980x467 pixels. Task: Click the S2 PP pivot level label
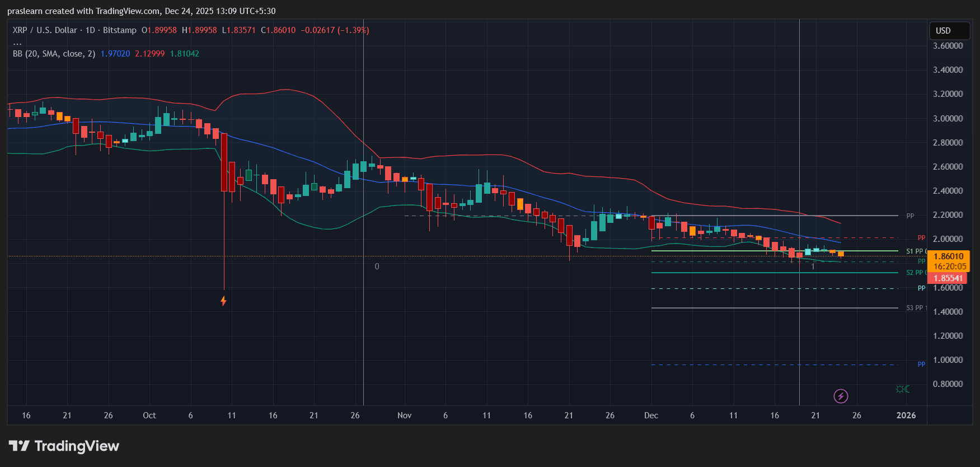(915, 273)
